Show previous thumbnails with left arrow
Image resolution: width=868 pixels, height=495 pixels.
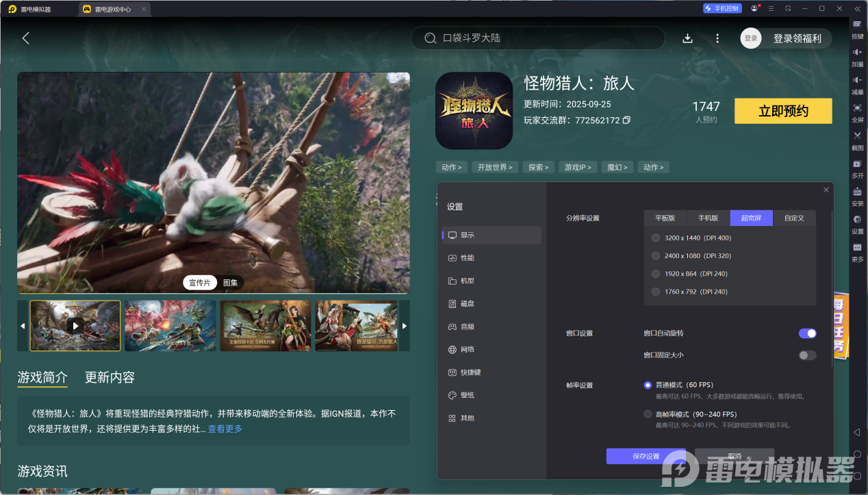click(x=23, y=325)
